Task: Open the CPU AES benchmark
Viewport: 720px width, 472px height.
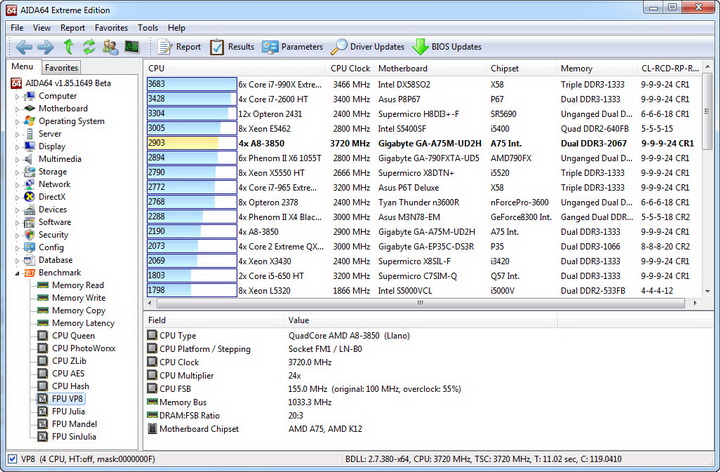Action: (x=68, y=373)
